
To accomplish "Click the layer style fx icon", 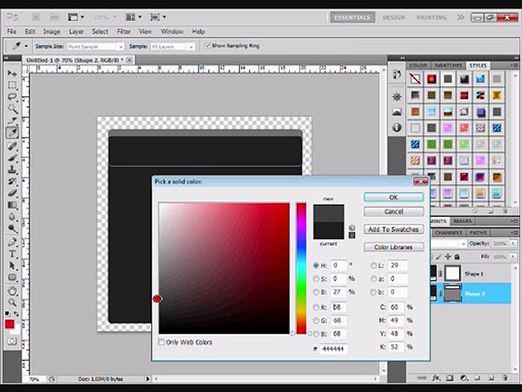I will (x=436, y=378).
